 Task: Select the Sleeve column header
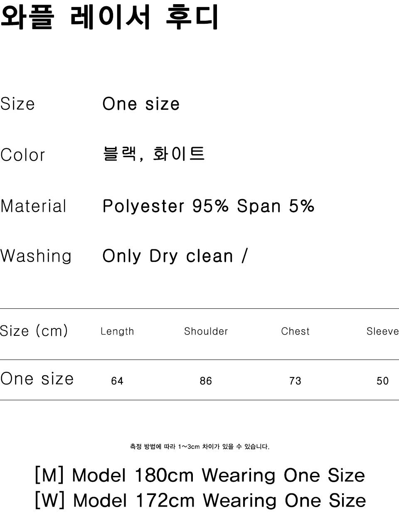pos(382,331)
